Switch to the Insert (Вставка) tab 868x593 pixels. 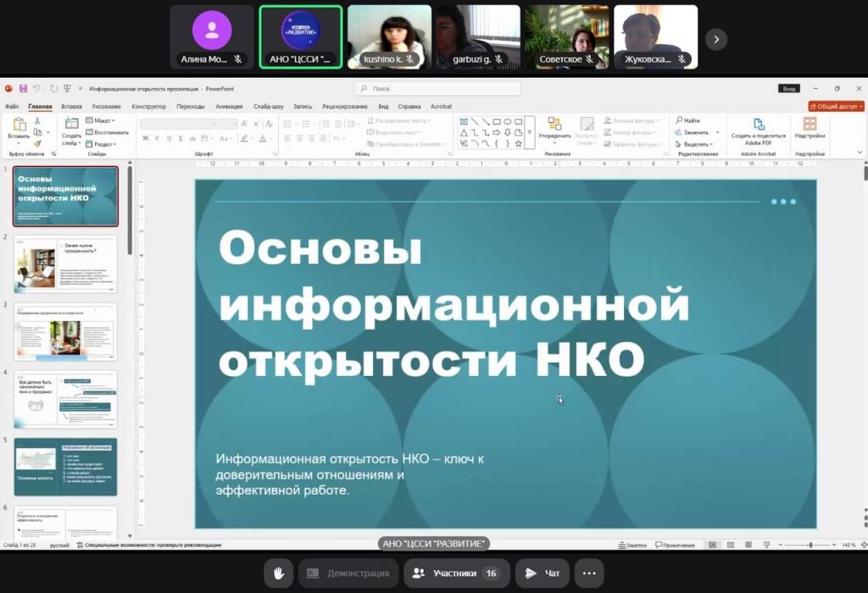click(x=71, y=107)
